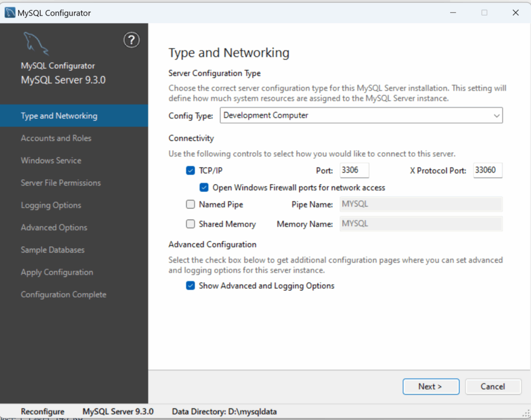The image size is (531, 420).
Task: Jump to Sample Databases step
Action: click(52, 250)
